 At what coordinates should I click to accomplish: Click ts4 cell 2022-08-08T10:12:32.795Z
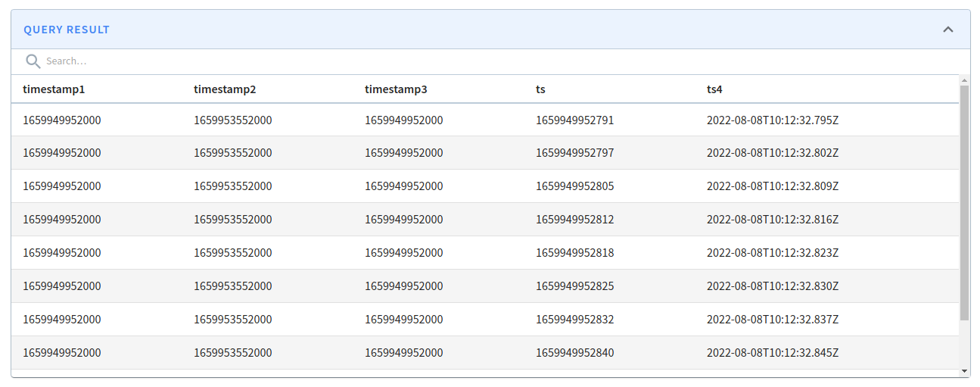(773, 120)
